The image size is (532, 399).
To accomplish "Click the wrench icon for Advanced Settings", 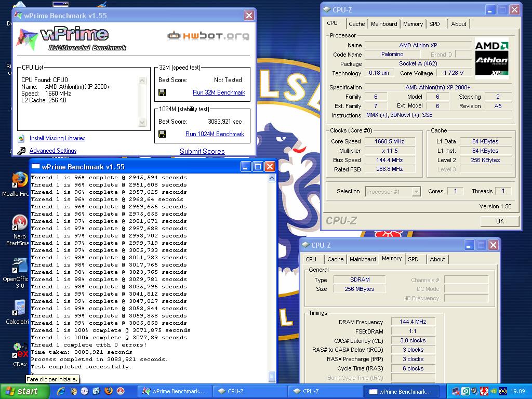I will click(x=21, y=151).
